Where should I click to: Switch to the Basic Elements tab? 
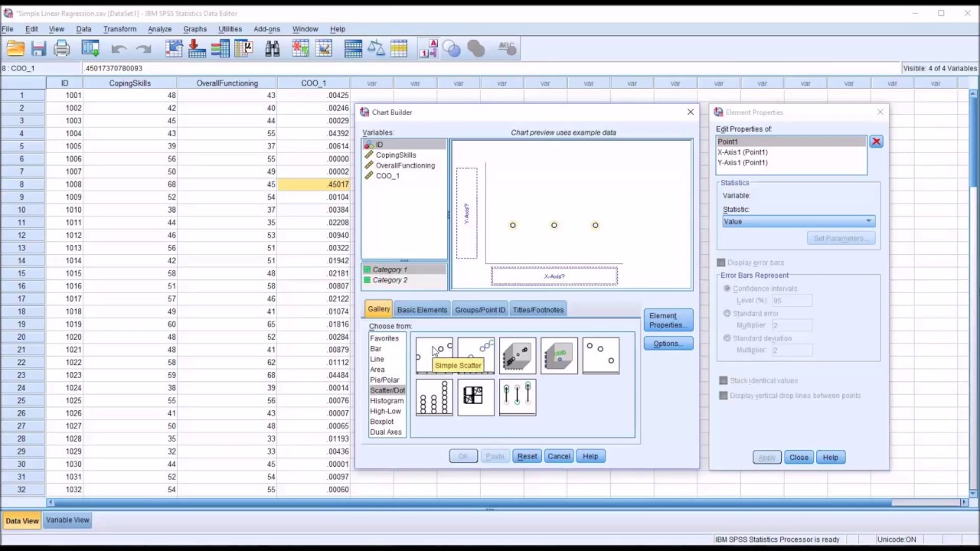pos(422,310)
